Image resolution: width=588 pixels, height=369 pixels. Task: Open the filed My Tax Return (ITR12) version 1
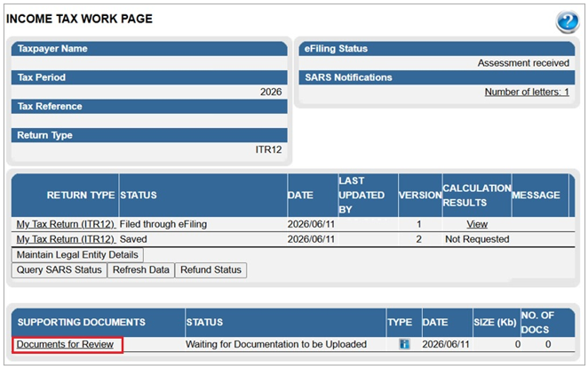(x=66, y=224)
